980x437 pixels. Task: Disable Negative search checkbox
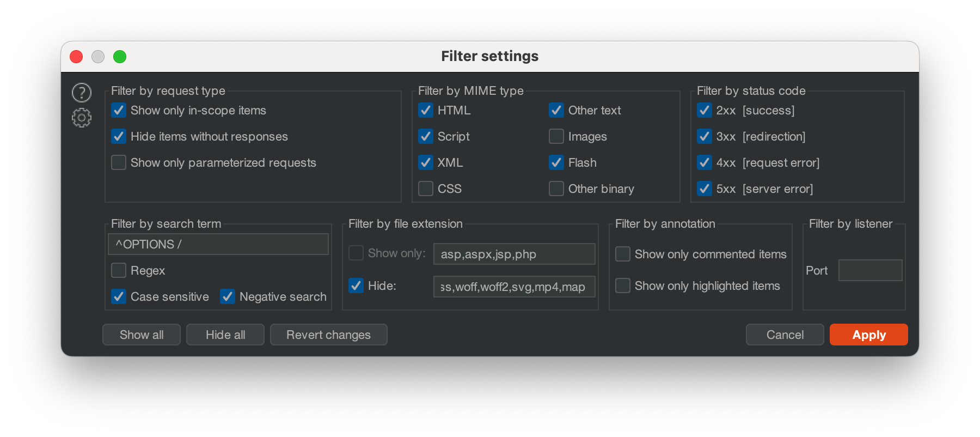228,297
